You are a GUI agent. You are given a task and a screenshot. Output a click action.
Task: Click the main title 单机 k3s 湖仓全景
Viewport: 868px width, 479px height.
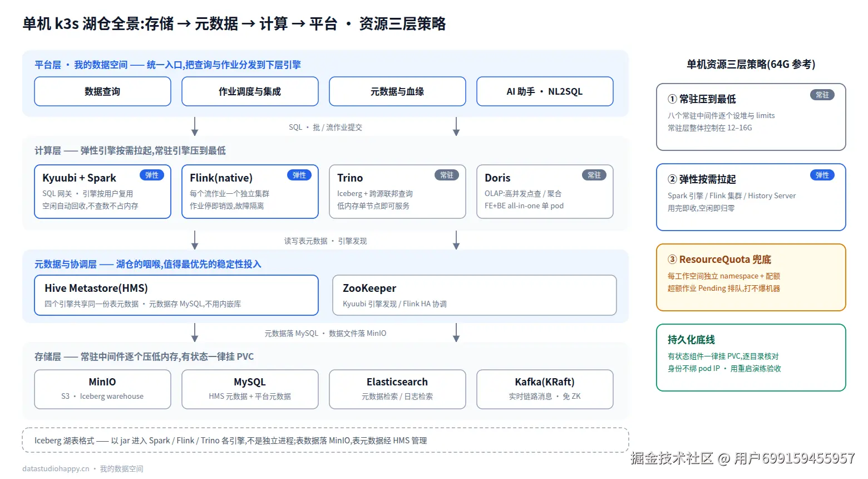tap(234, 24)
